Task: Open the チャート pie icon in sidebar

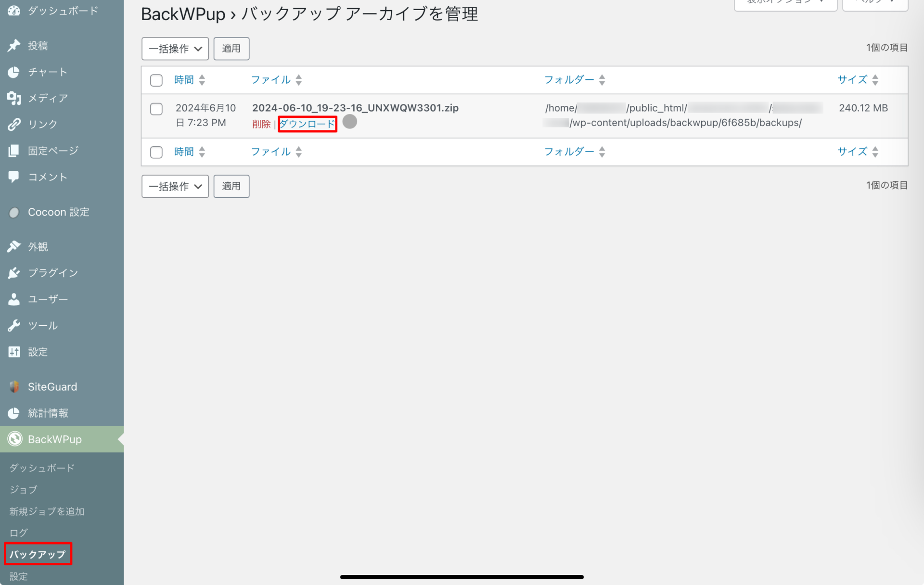Action: (x=14, y=72)
